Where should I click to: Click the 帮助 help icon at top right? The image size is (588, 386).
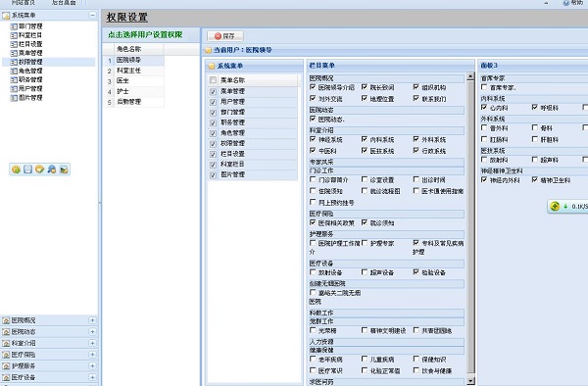point(565,3)
